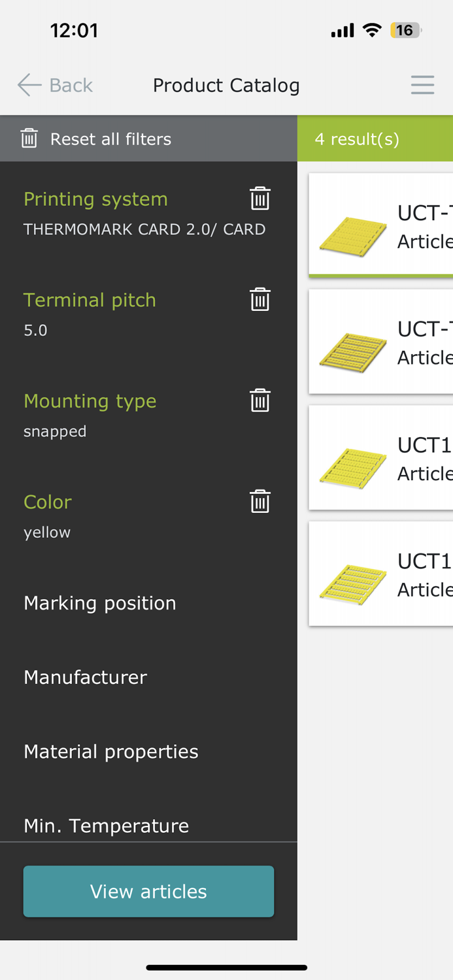Expand the Marking position filter
453x980 pixels.
[100, 603]
